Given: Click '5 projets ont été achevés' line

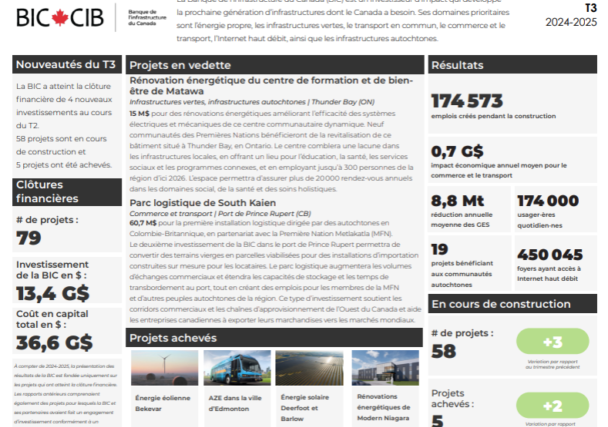Looking at the screenshot, I should click(x=64, y=165).
